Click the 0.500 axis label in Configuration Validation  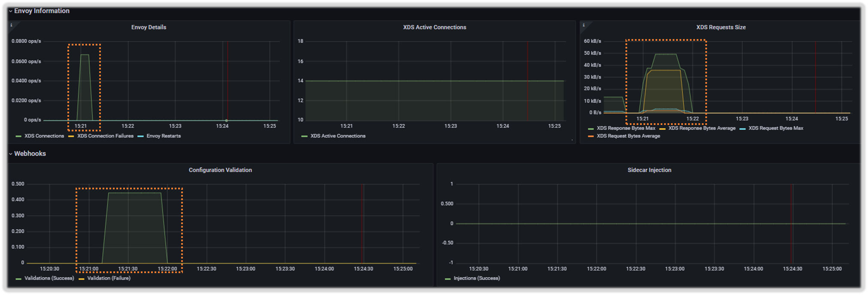coord(18,184)
